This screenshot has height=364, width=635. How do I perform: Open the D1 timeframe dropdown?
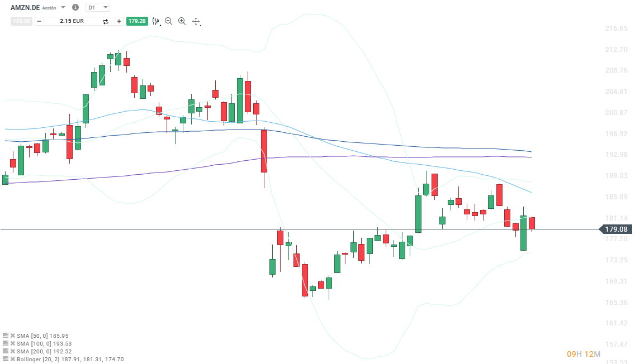[98, 7]
